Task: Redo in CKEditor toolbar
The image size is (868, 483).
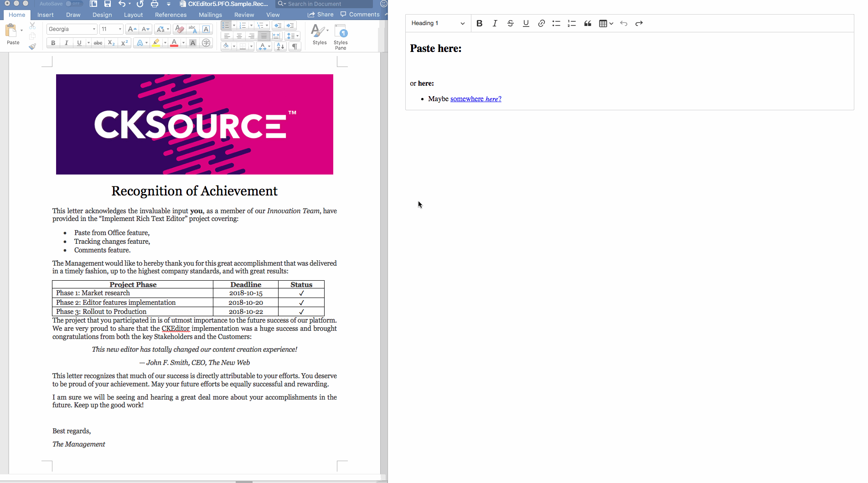Action: pyautogui.click(x=639, y=23)
